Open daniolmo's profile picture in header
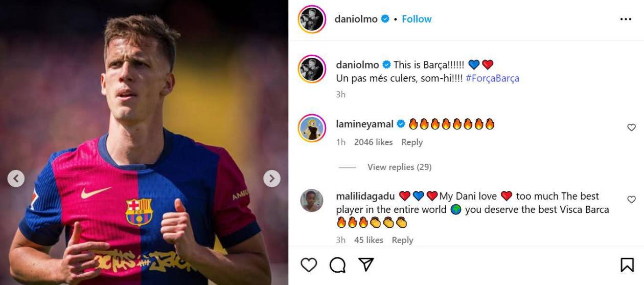644x285 pixels. pos(312,19)
